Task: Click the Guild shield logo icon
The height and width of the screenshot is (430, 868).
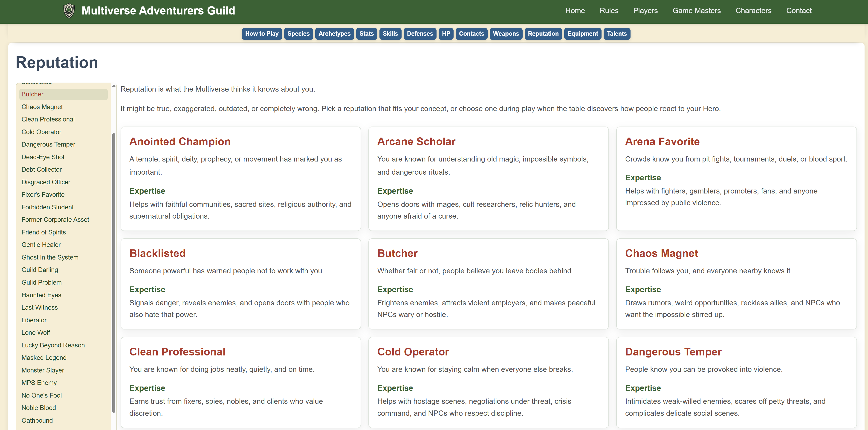Action: (69, 11)
